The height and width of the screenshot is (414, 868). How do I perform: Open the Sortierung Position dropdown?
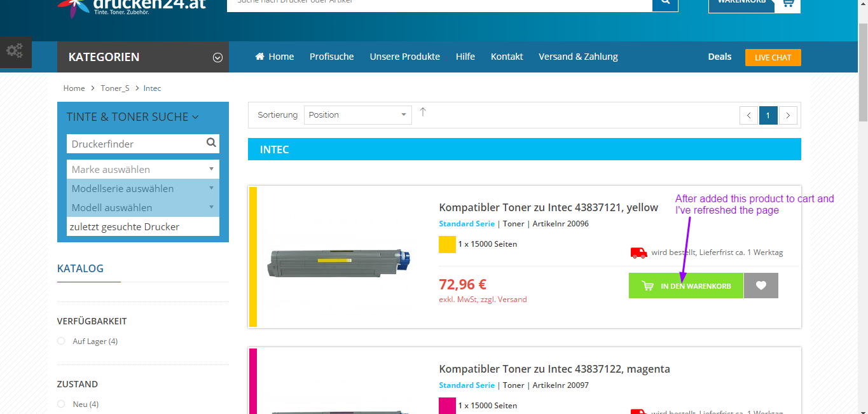pyautogui.click(x=358, y=115)
